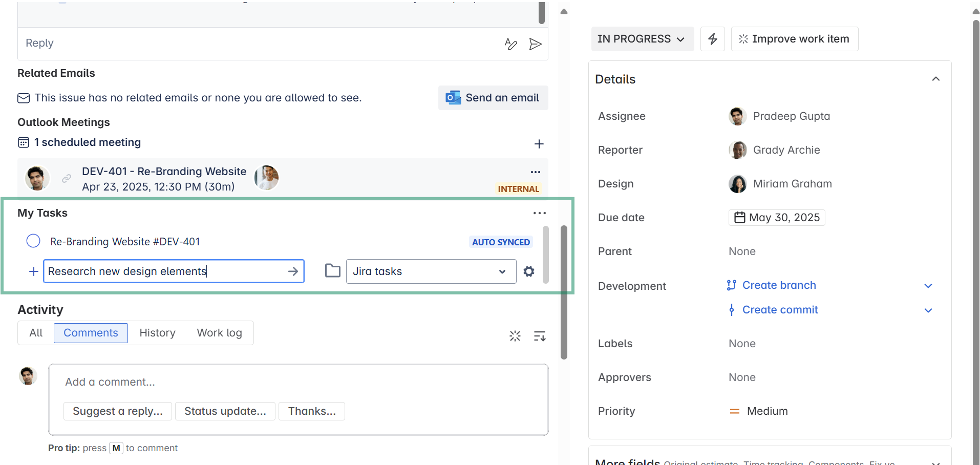This screenshot has height=465, width=980.
Task: Switch to the Work log tab
Action: coord(219,333)
